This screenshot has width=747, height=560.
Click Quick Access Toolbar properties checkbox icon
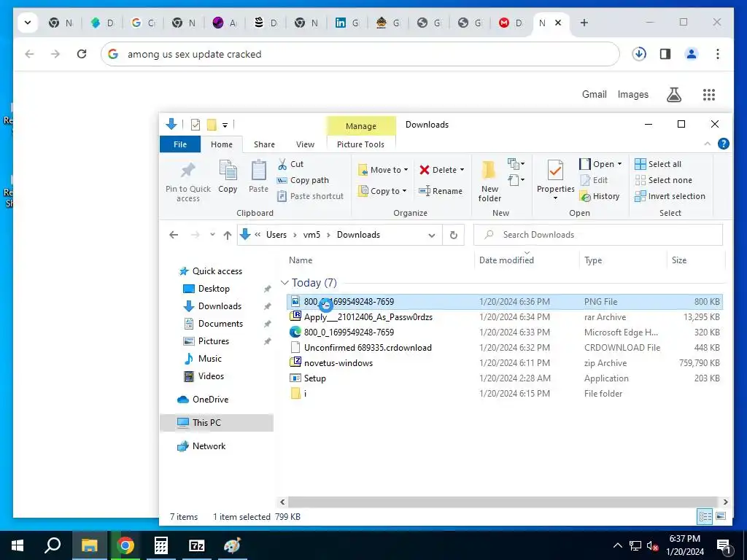196,125
